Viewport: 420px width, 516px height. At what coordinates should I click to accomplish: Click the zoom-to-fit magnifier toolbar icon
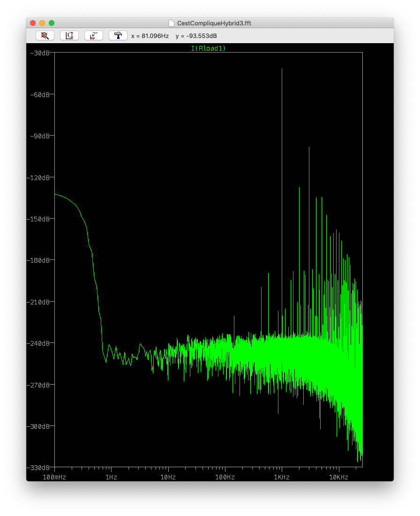point(45,36)
